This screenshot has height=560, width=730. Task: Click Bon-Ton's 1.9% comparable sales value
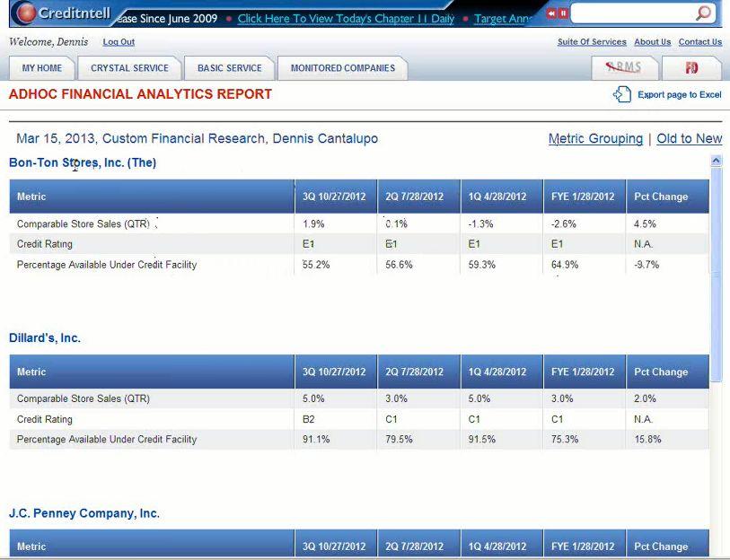(313, 223)
